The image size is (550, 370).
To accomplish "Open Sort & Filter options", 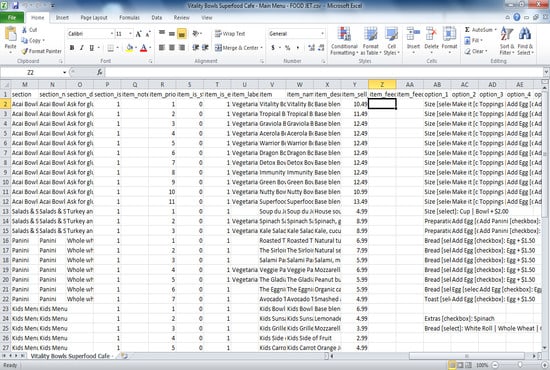I will tap(507, 41).
